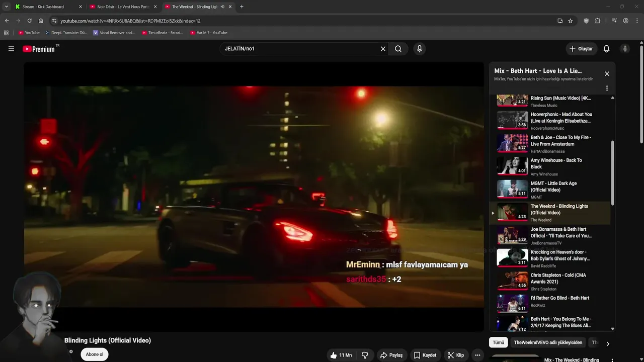Image resolution: width=644 pixels, height=362 pixels.
Task: Open the tab search dropdown arrow
Action: pyautogui.click(x=6, y=7)
